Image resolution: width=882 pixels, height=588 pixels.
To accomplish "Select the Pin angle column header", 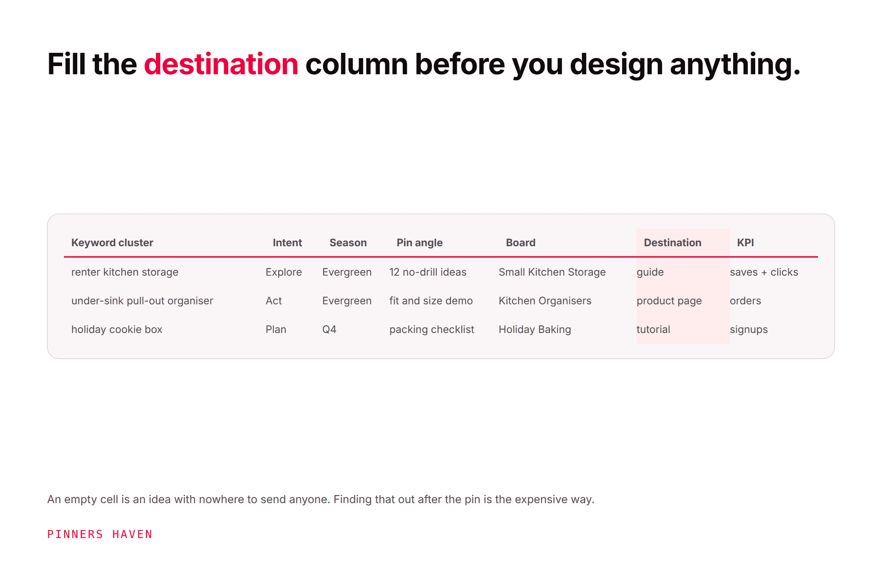I will point(419,243).
